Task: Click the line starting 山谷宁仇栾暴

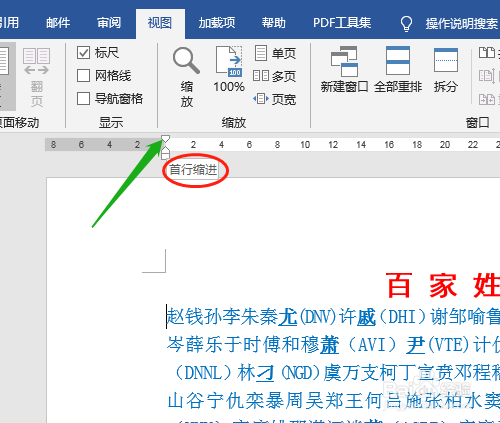Action: (x=333, y=401)
